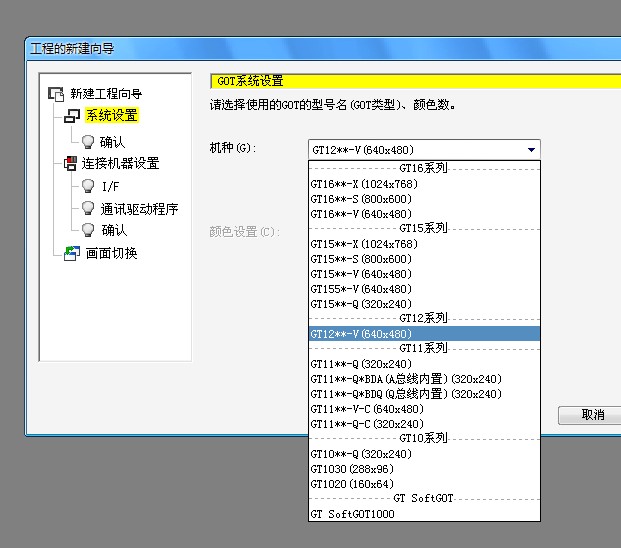Open the I/F tree item
The image size is (621, 548).
[110, 186]
